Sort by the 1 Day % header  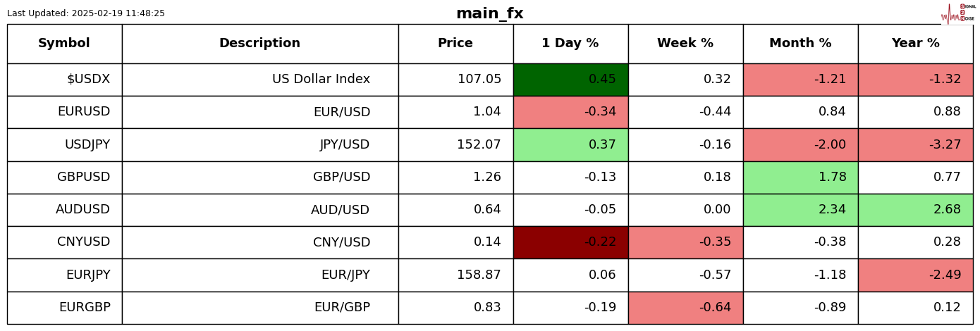click(x=570, y=44)
